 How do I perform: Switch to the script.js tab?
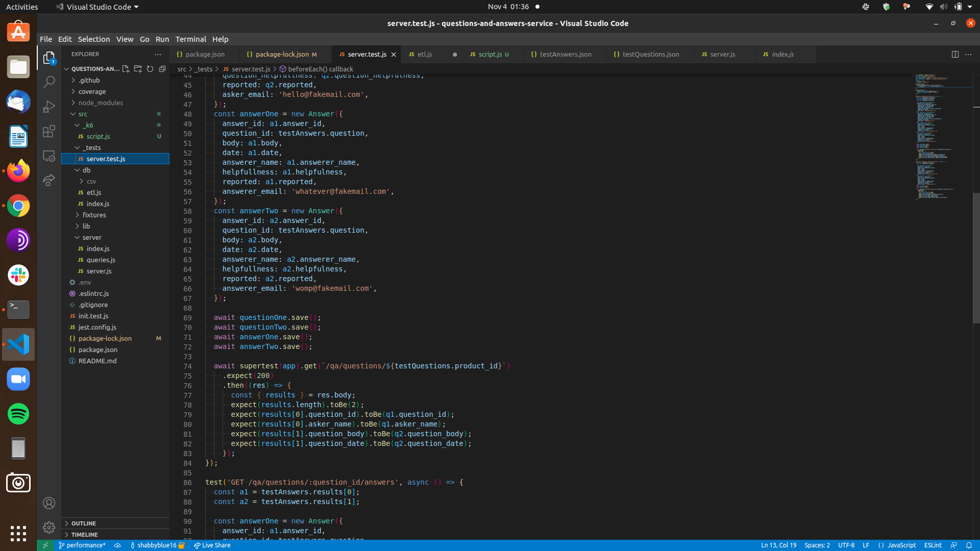tap(493, 54)
